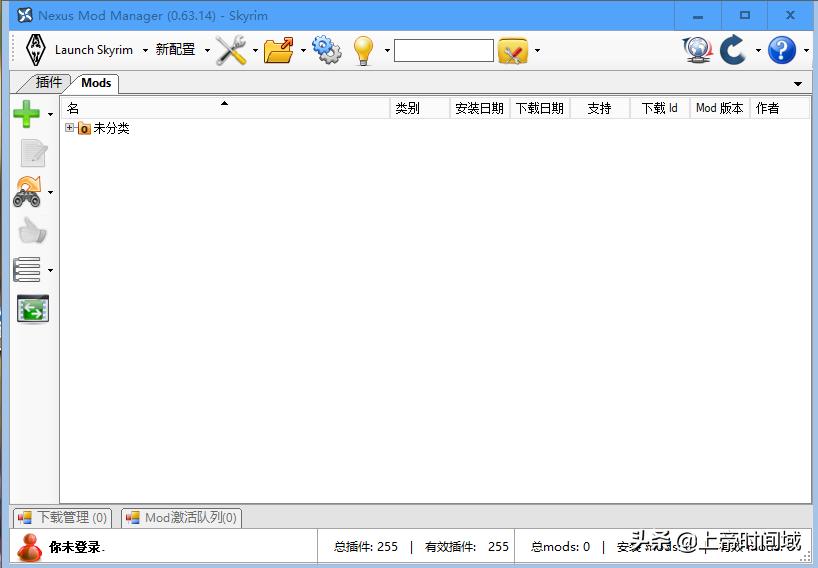Expand the help icon dropdown arrow
The width and height of the screenshot is (818, 568).
coord(806,51)
